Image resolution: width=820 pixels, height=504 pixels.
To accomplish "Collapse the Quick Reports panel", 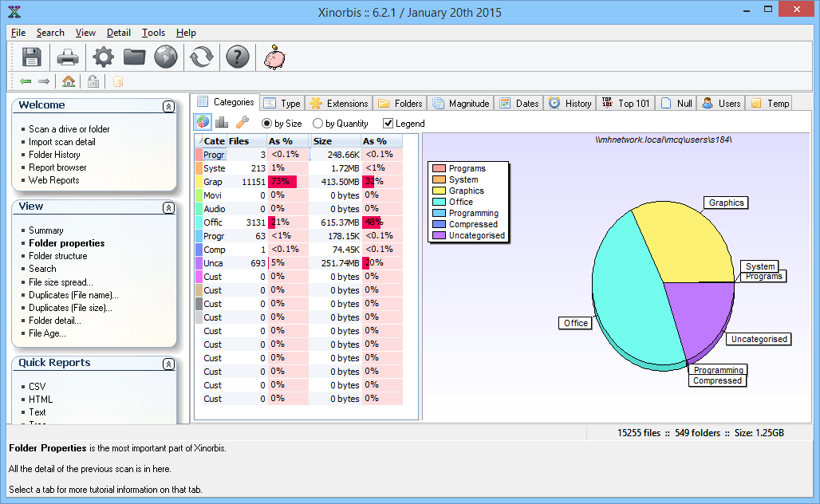I will (x=168, y=364).
